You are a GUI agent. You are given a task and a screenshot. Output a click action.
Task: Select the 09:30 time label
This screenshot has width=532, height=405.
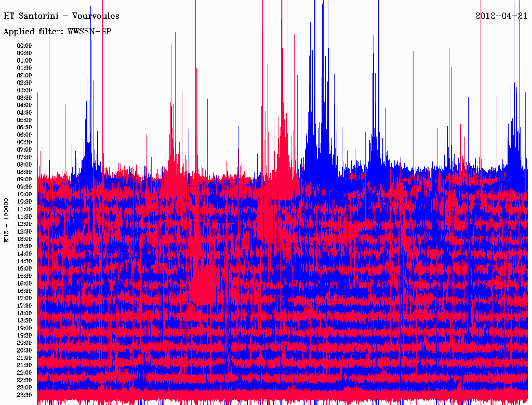[x=24, y=187]
